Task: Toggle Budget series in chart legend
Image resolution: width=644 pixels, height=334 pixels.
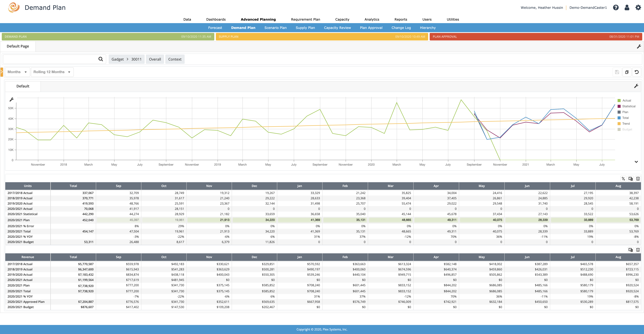Action: (627, 129)
